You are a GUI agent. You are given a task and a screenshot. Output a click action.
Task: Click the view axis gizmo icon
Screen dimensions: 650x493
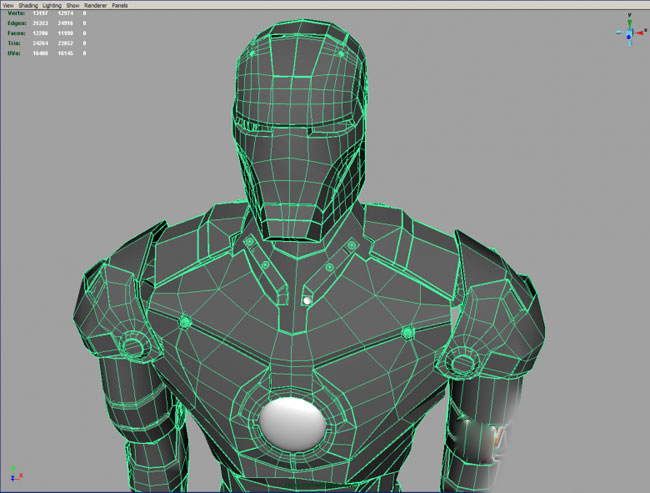[631, 30]
